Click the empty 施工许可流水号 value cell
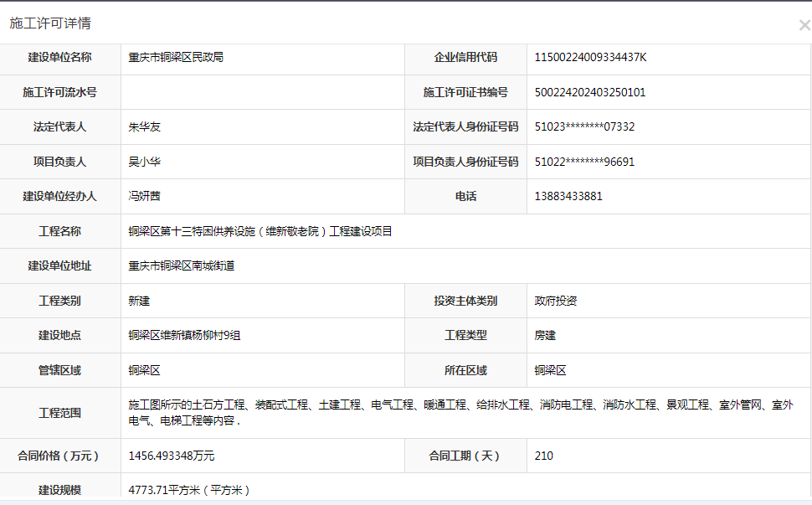Image resolution: width=812 pixels, height=505 pixels. click(263, 92)
